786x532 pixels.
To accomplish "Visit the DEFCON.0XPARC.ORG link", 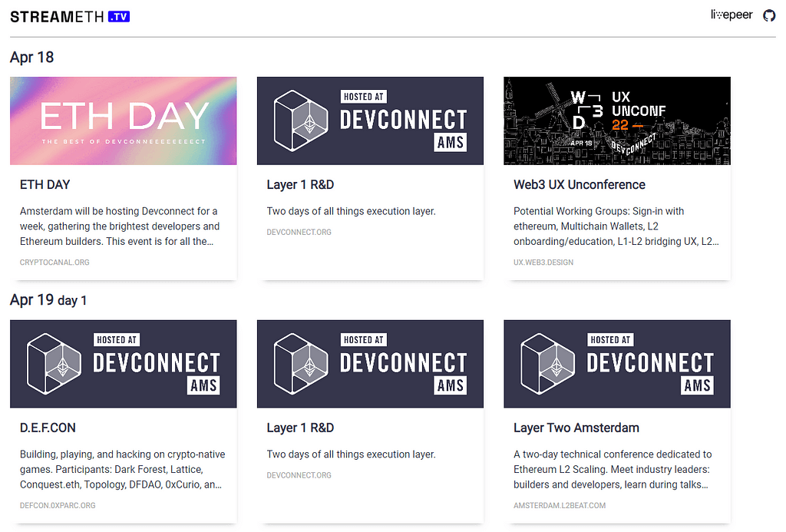I will (58, 506).
